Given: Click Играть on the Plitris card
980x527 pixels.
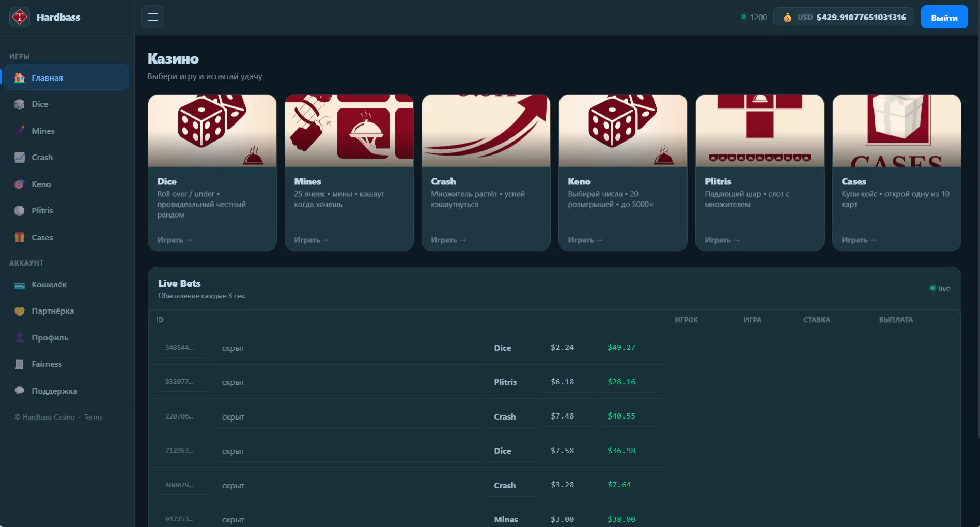Looking at the screenshot, I should point(722,240).
